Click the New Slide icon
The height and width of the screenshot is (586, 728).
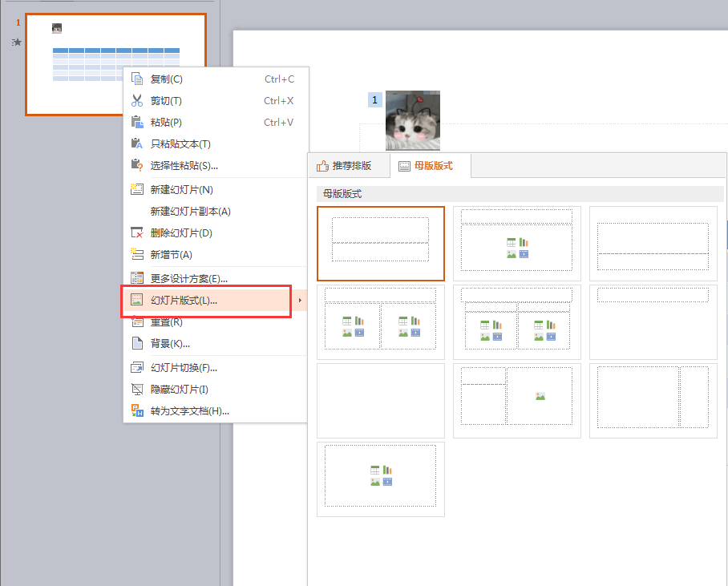[x=137, y=189]
